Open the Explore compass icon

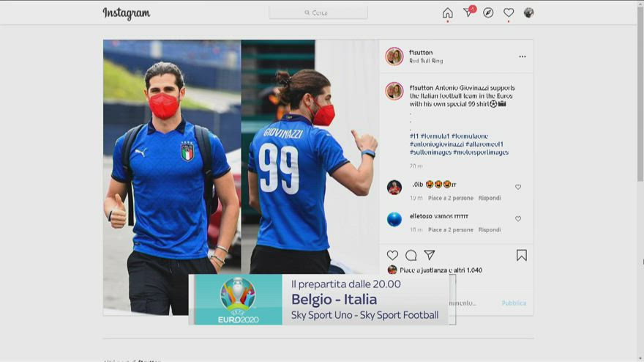[488, 12]
